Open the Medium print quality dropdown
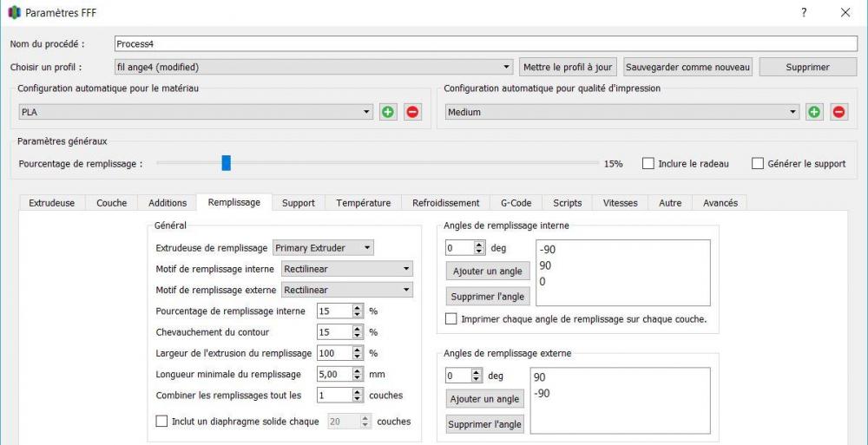This screenshot has width=868, height=445. 622,113
